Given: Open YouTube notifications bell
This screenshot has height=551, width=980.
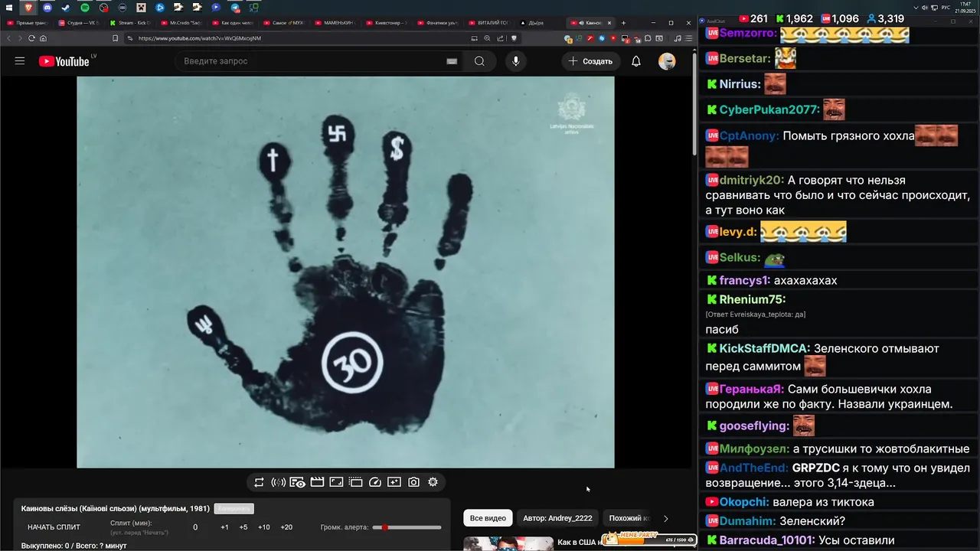Looking at the screenshot, I should click(636, 61).
